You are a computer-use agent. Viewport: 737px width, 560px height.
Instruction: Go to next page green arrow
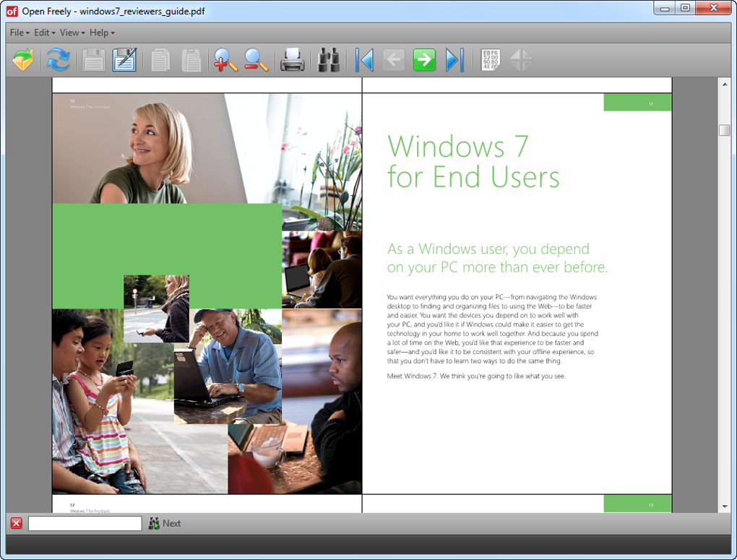click(x=424, y=60)
